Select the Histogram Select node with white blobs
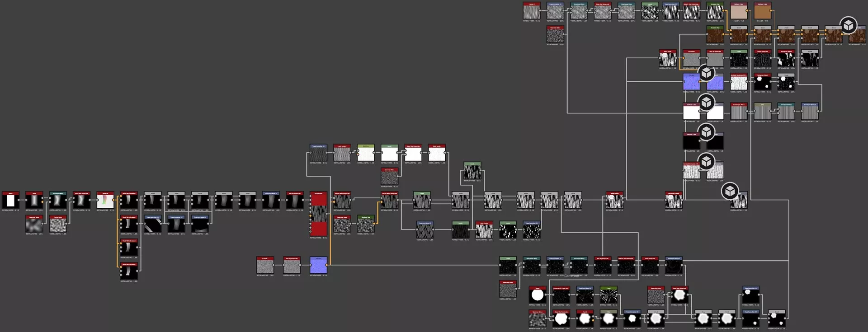The width and height of the screenshot is (868, 332). [762, 83]
